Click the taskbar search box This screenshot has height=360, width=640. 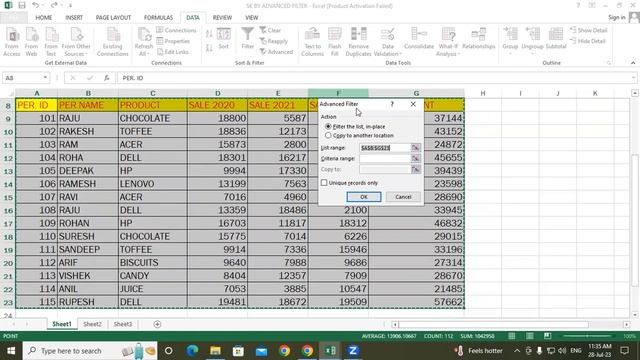[90, 351]
